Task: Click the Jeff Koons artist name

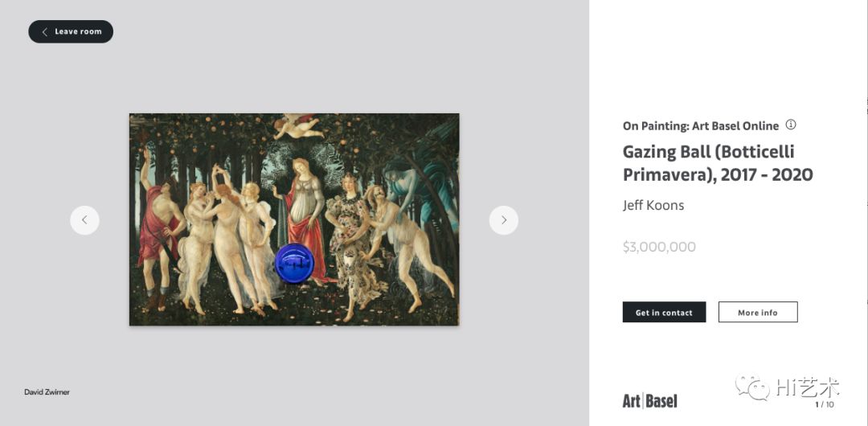Action: 653,206
